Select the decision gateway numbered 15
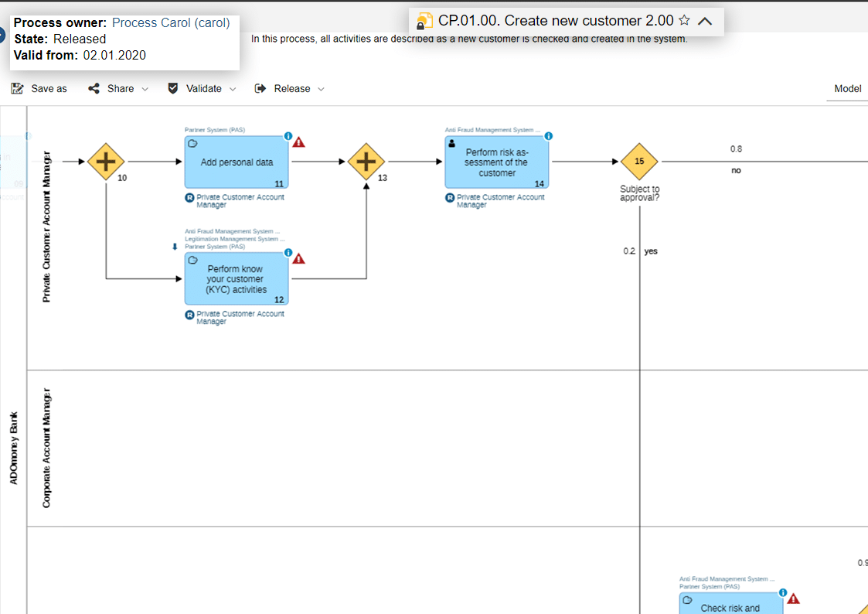The width and height of the screenshot is (868, 614). point(639,162)
